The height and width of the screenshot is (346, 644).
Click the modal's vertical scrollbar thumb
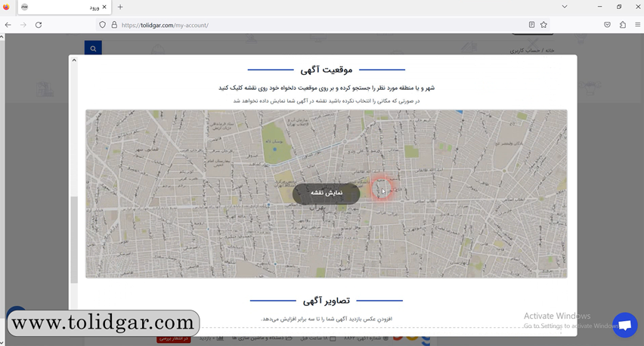point(74,239)
